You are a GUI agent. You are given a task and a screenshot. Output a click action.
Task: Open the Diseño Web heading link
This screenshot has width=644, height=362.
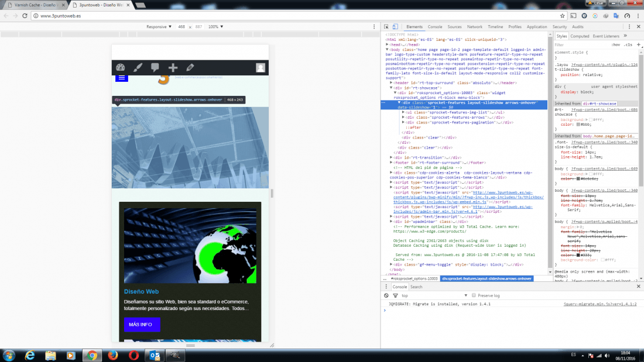141,291
